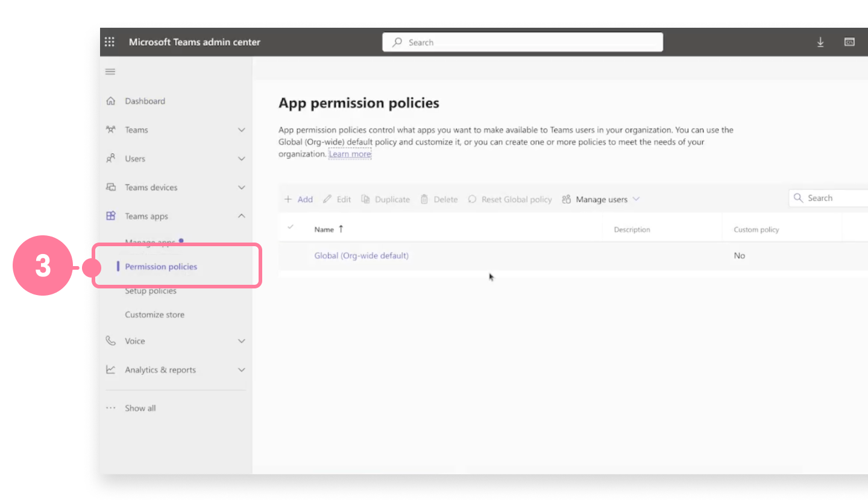Viewport: 868px width, 502px height.
Task: Click the Analytics & reports chart icon
Action: (x=110, y=370)
